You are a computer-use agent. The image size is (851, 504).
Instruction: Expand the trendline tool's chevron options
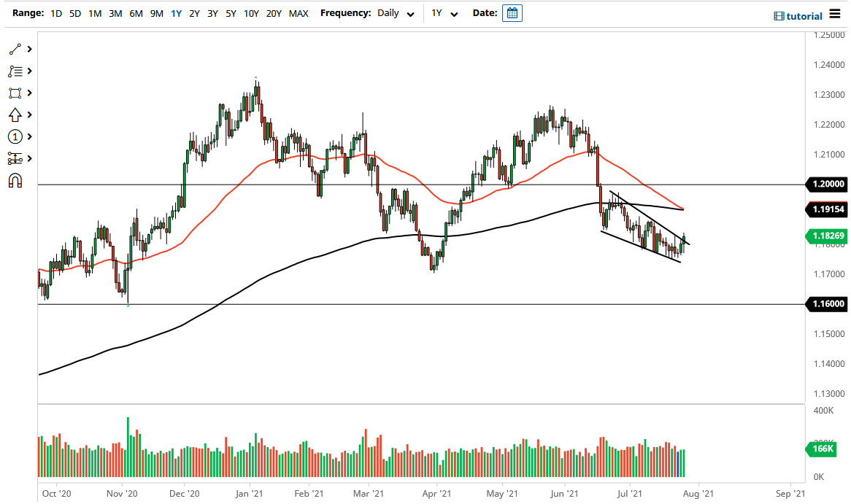pos(29,49)
